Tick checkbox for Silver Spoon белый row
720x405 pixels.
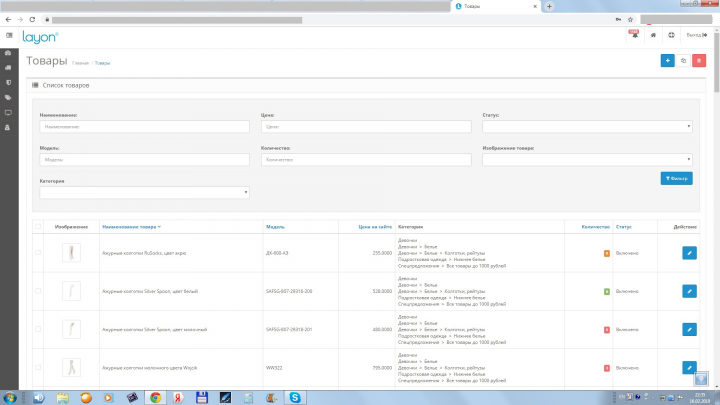click(x=38, y=291)
